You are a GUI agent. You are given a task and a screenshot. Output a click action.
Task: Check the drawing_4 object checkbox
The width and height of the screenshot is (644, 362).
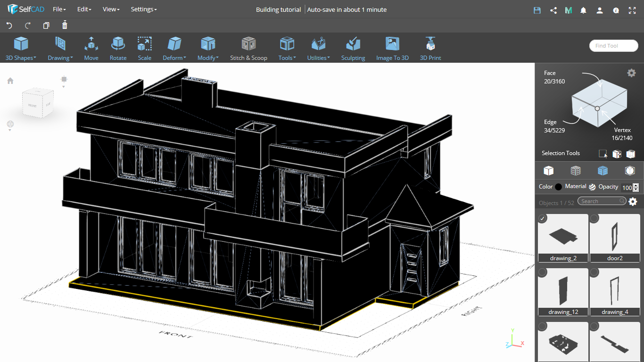tap(594, 272)
